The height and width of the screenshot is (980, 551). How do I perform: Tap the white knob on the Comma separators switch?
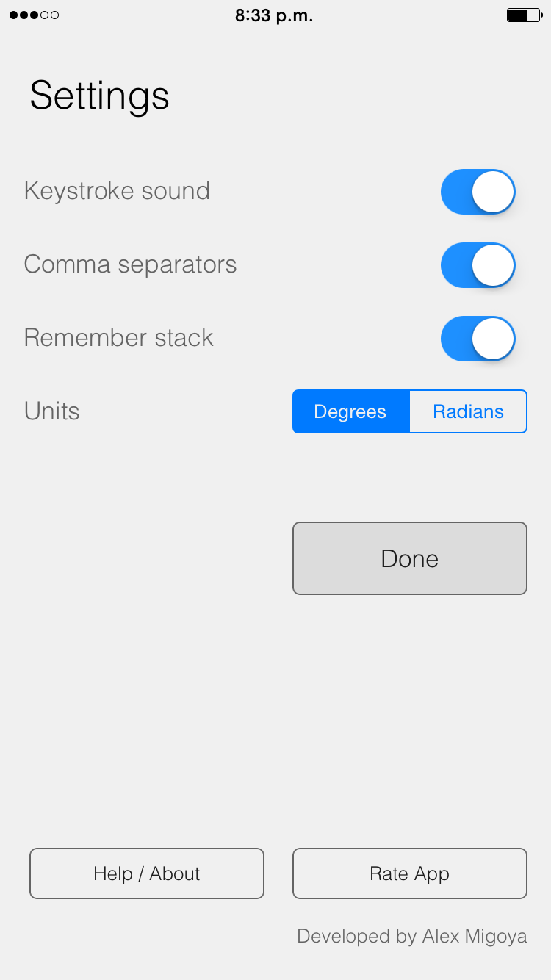click(x=492, y=265)
